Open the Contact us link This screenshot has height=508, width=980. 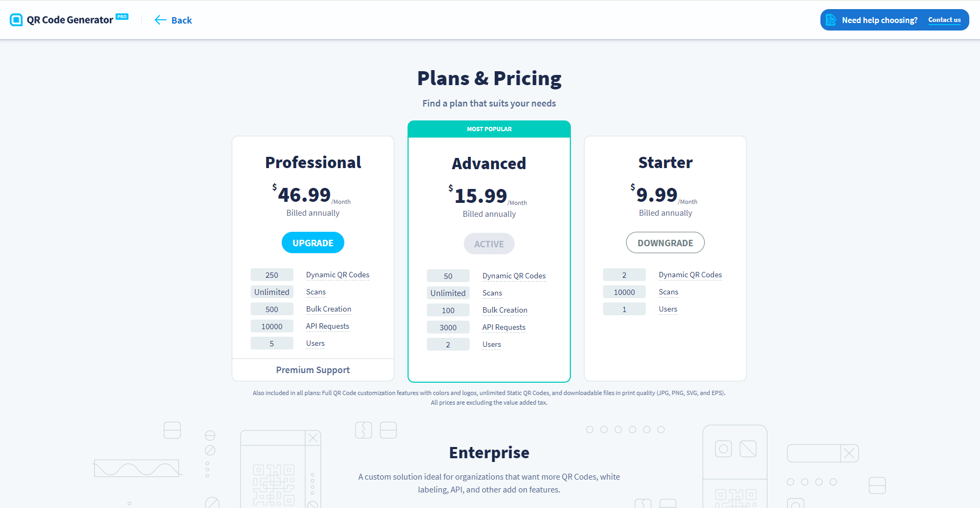[x=944, y=20]
